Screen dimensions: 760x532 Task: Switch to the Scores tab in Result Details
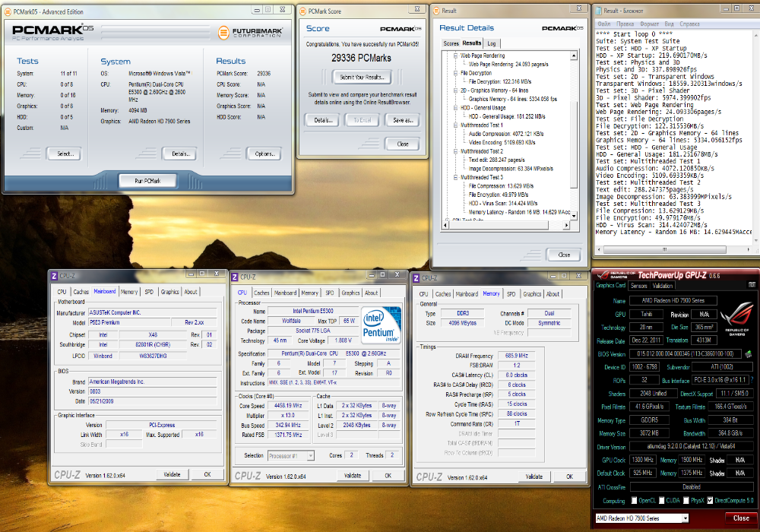(451, 43)
